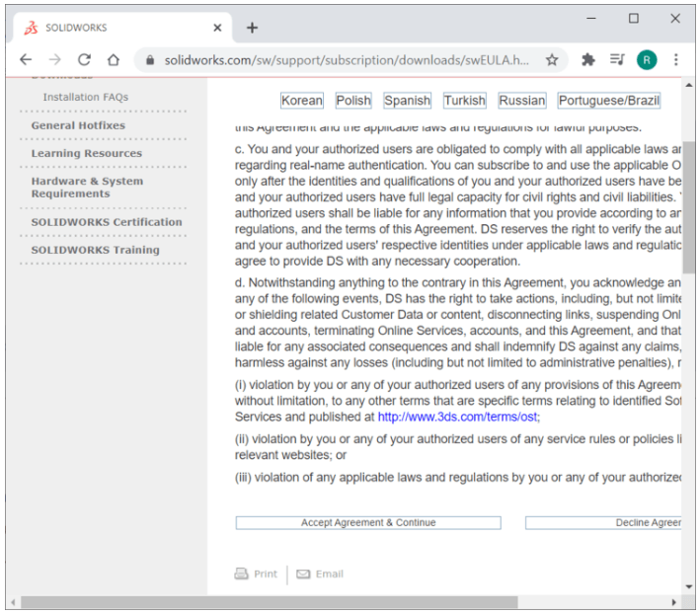Open SOLIDWORKS Training in the sidebar
Image resolution: width=700 pixels, height=615 pixels.
click(x=95, y=250)
